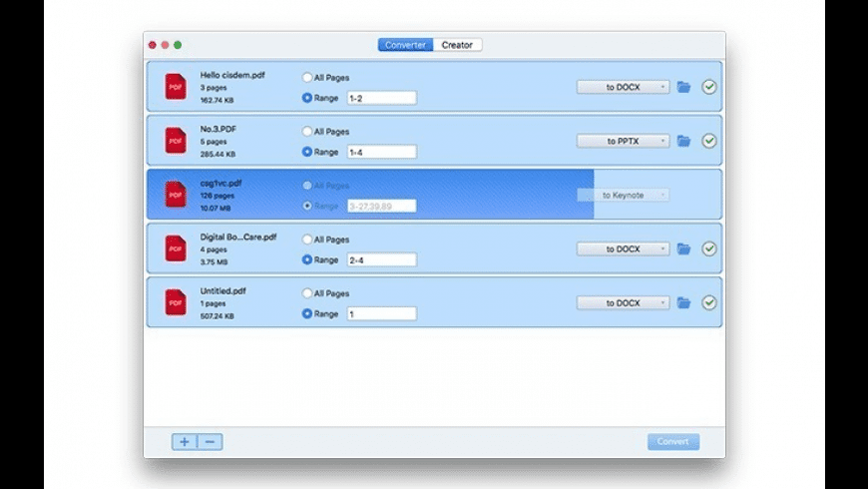
Task: Click the PDF icon for No.3.PDF
Action: pyautogui.click(x=176, y=141)
